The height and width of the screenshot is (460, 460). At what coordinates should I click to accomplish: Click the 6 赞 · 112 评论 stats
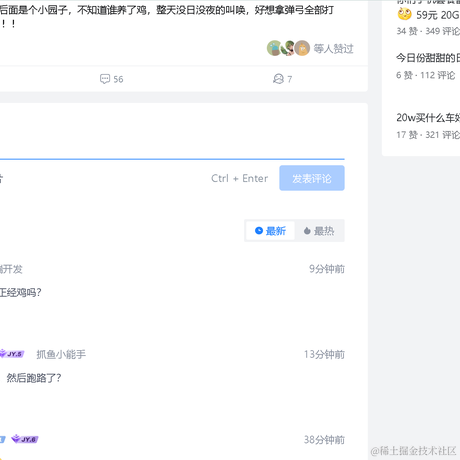[426, 75]
